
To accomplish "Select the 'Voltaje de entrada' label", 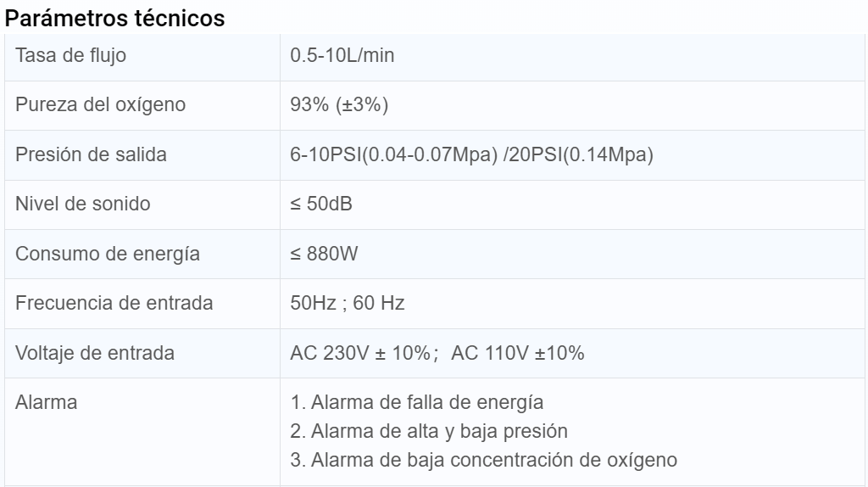I will [95, 353].
